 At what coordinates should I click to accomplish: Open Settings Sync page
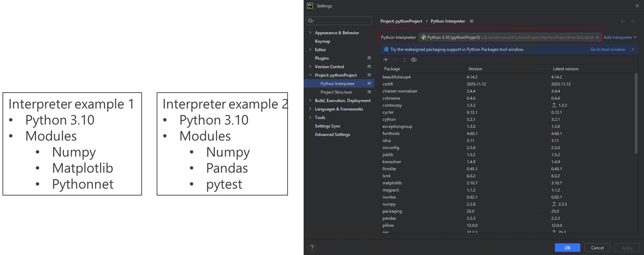327,126
